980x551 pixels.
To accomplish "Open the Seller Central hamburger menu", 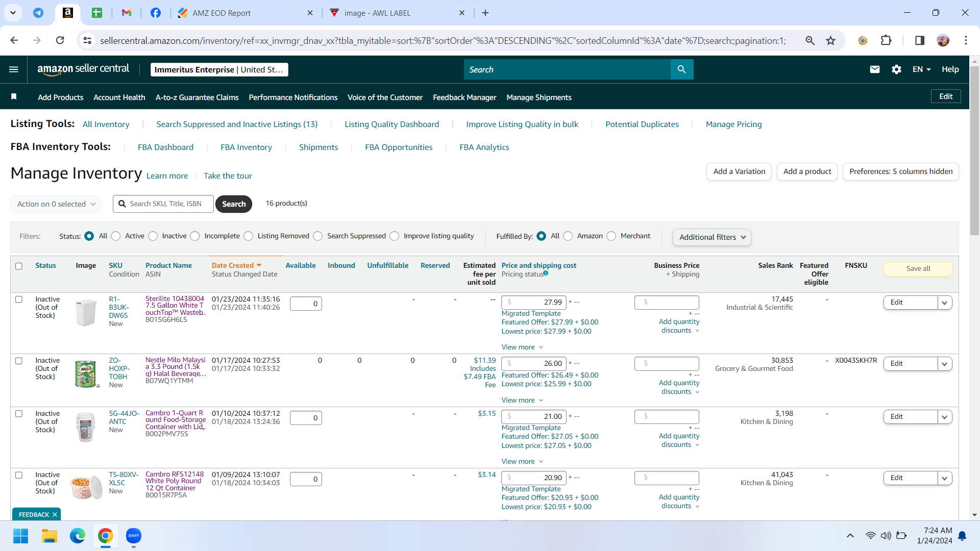I will click(14, 69).
